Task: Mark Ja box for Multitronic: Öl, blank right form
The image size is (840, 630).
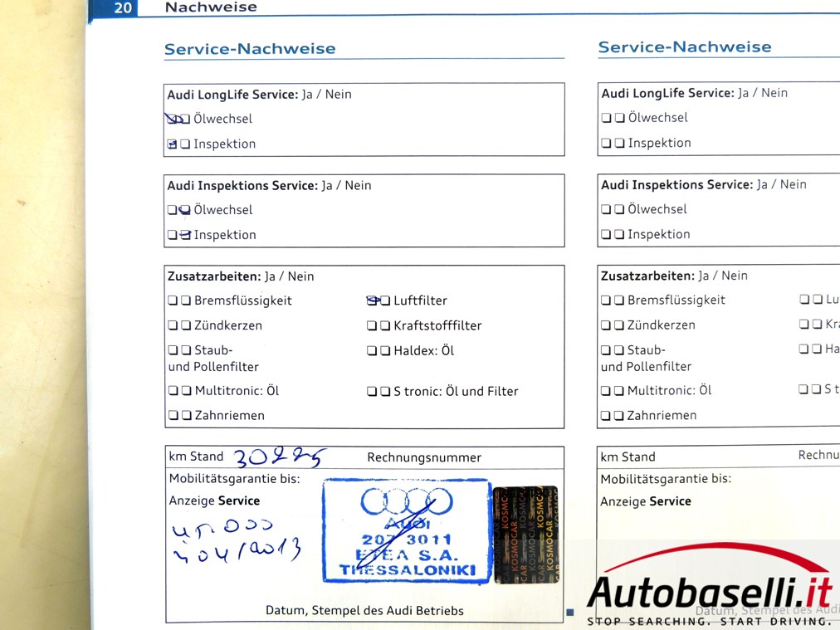Action: 605,391
